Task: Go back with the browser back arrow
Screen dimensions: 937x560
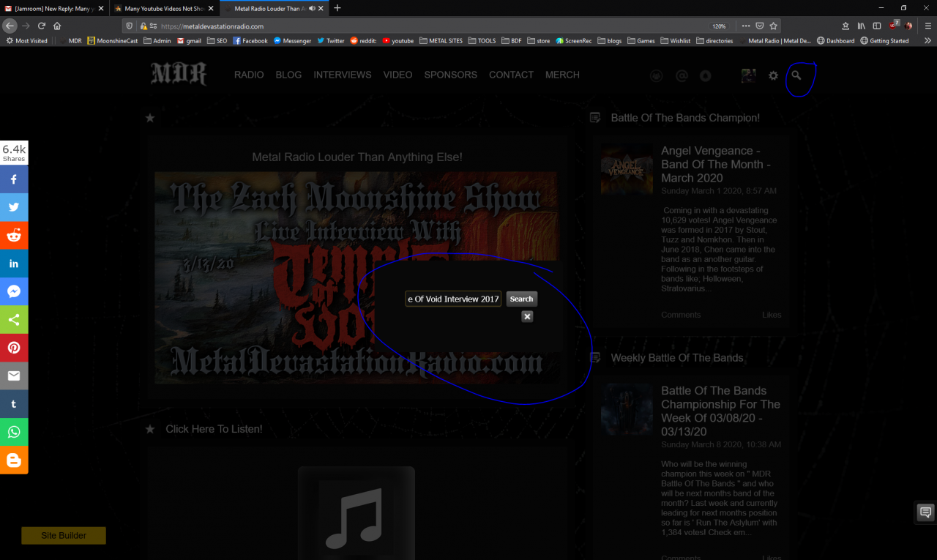Action: coord(10,26)
